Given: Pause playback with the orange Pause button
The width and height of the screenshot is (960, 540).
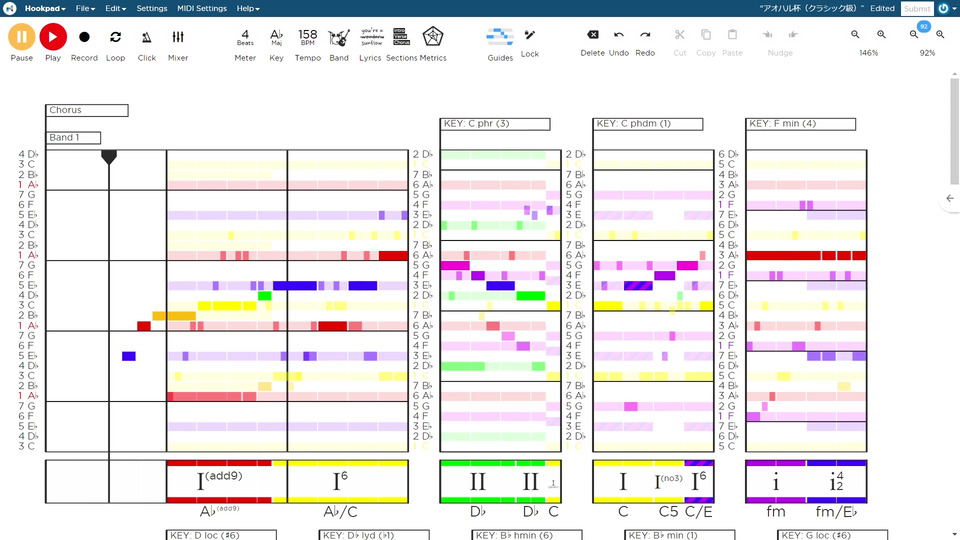Looking at the screenshot, I should [x=21, y=37].
